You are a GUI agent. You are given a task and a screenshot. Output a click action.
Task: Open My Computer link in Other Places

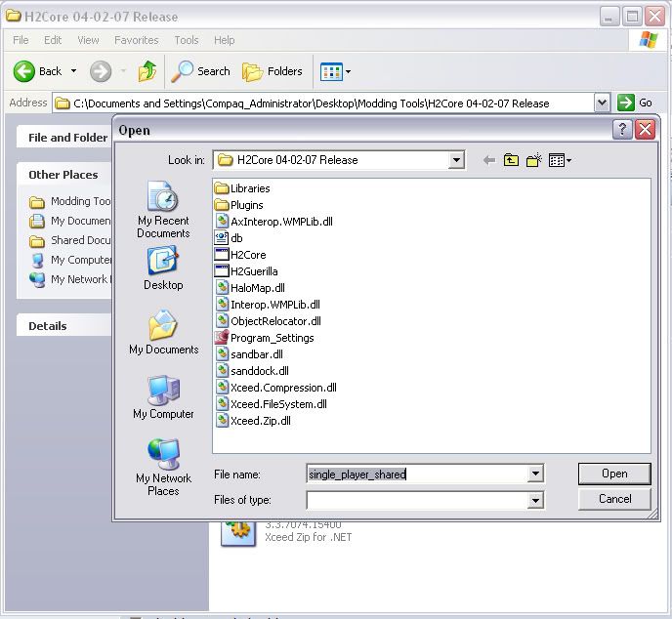(x=70, y=260)
